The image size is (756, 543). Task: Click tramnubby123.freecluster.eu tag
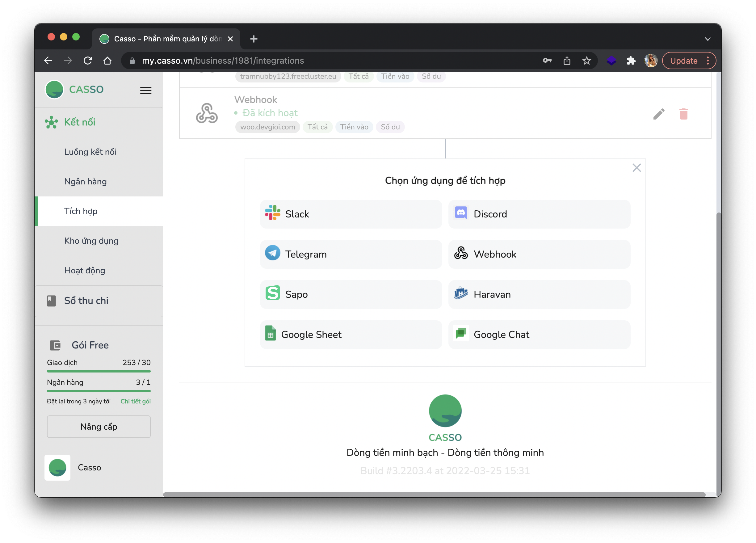[288, 76]
